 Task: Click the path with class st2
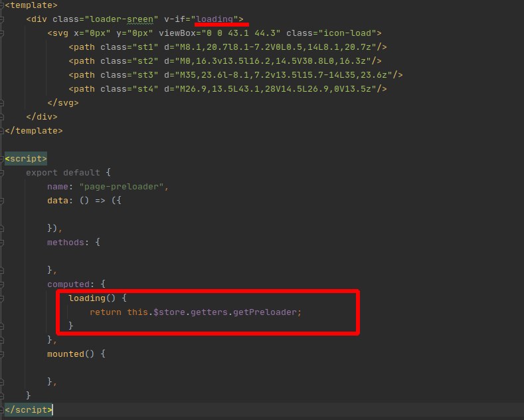tap(225, 61)
